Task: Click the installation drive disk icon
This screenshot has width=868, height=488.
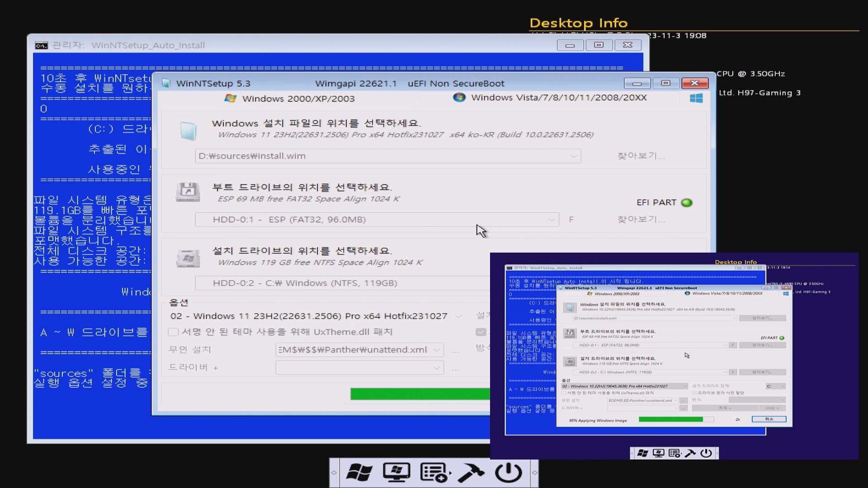Action: (188, 258)
